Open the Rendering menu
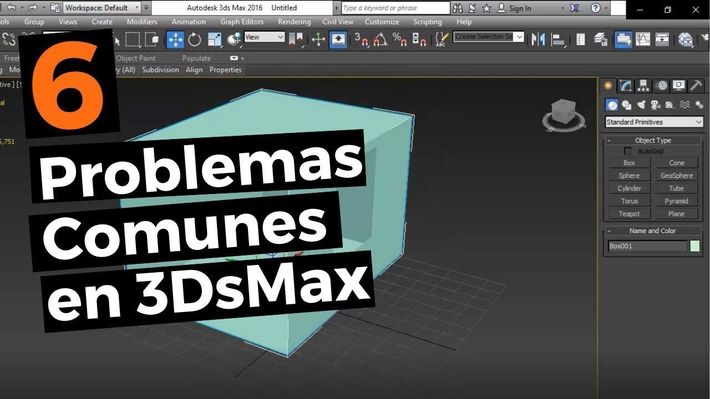 (294, 22)
